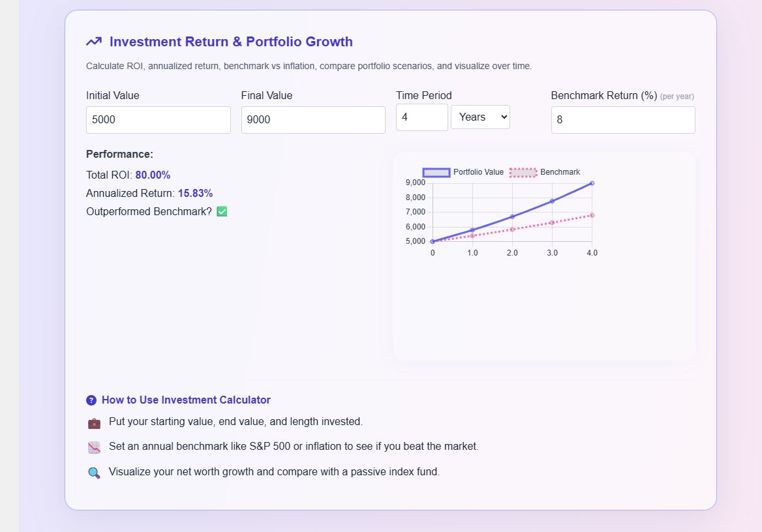Click the Time Period number field
The height and width of the screenshot is (532, 762).
tap(421, 117)
